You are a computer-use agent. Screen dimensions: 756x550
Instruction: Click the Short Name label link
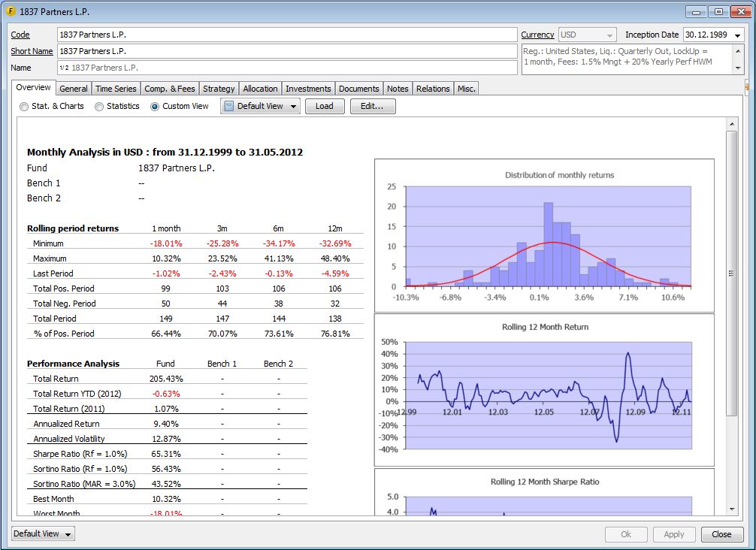(x=32, y=51)
